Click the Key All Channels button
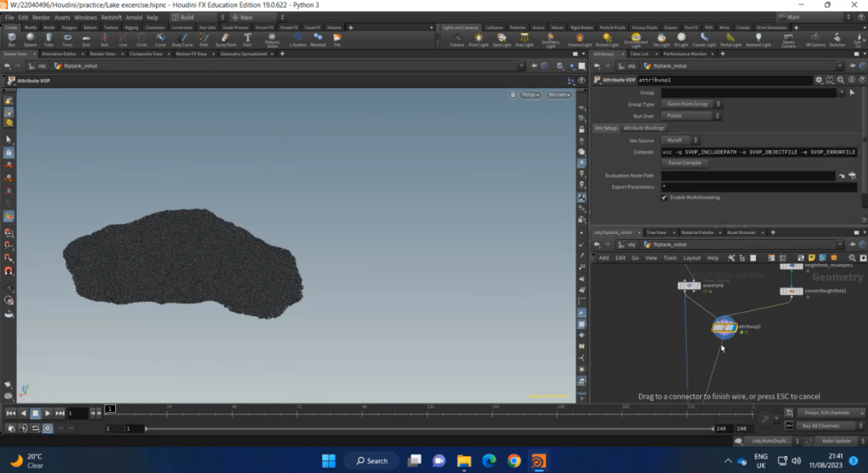Image resolution: width=868 pixels, height=473 pixels. (x=821, y=426)
